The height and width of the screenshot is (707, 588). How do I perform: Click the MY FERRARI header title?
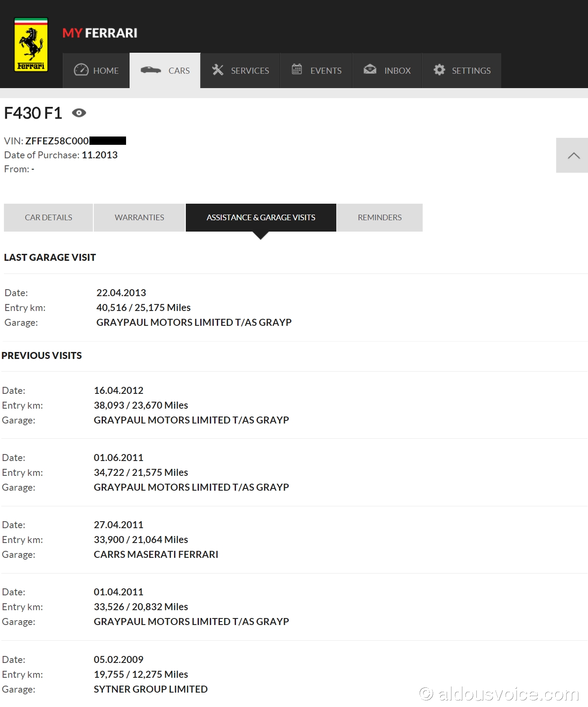tap(100, 33)
